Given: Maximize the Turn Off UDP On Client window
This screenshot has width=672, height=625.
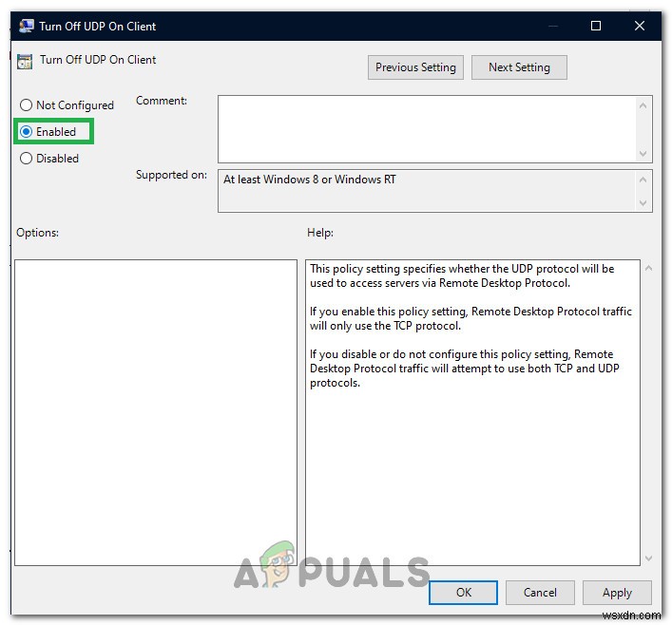Looking at the screenshot, I should tap(596, 26).
